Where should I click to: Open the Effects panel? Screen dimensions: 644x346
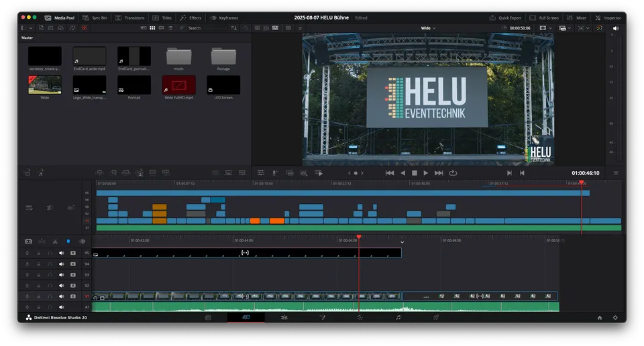tap(191, 17)
